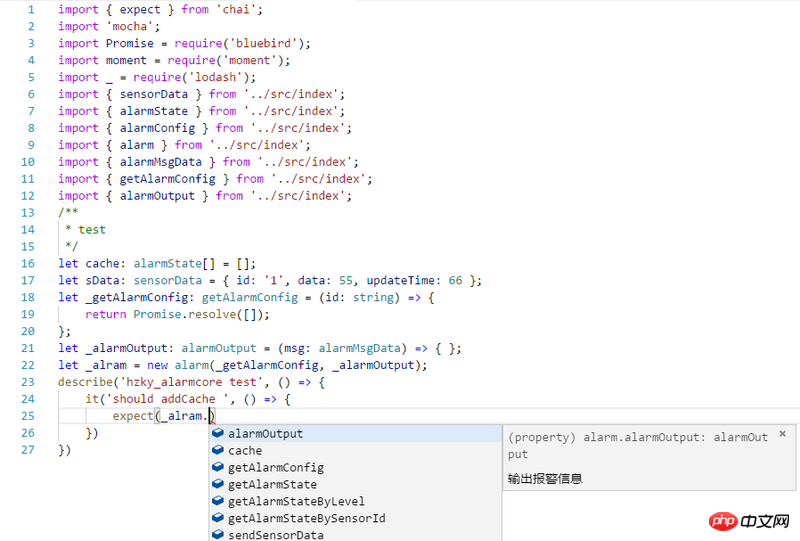The width and height of the screenshot is (800, 541).
Task: Pick getAlarmStateByLevel completion item
Action: click(x=356, y=501)
